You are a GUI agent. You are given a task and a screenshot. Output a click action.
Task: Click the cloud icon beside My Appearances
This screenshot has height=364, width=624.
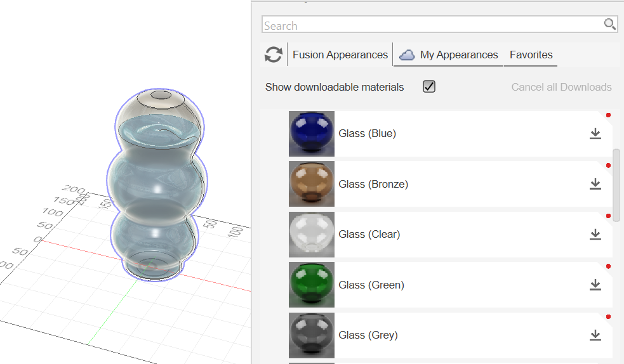point(407,55)
